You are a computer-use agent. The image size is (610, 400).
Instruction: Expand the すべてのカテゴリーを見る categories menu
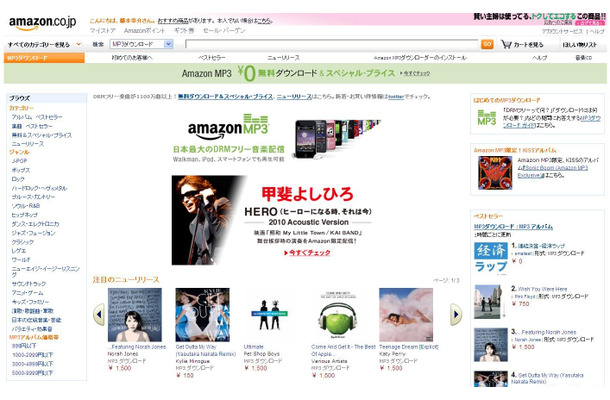(x=44, y=45)
